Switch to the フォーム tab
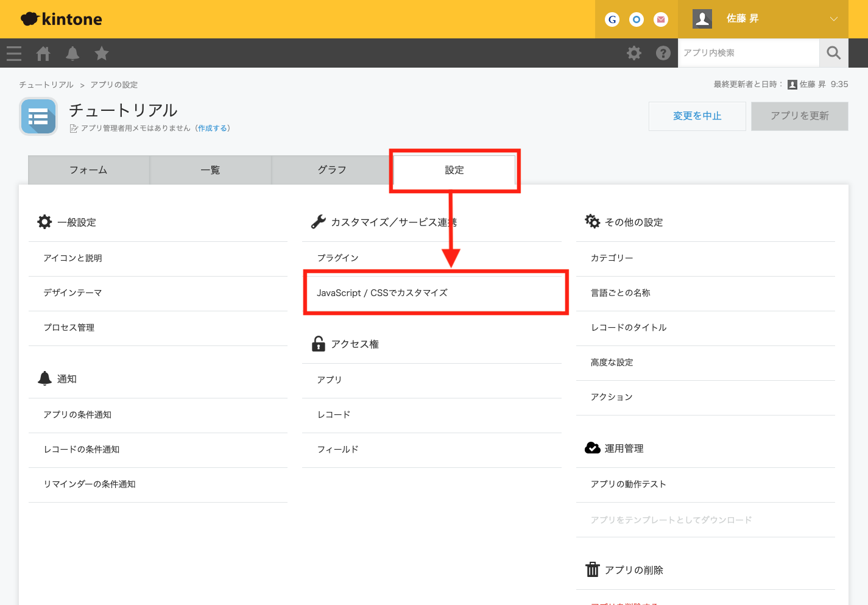 click(88, 170)
